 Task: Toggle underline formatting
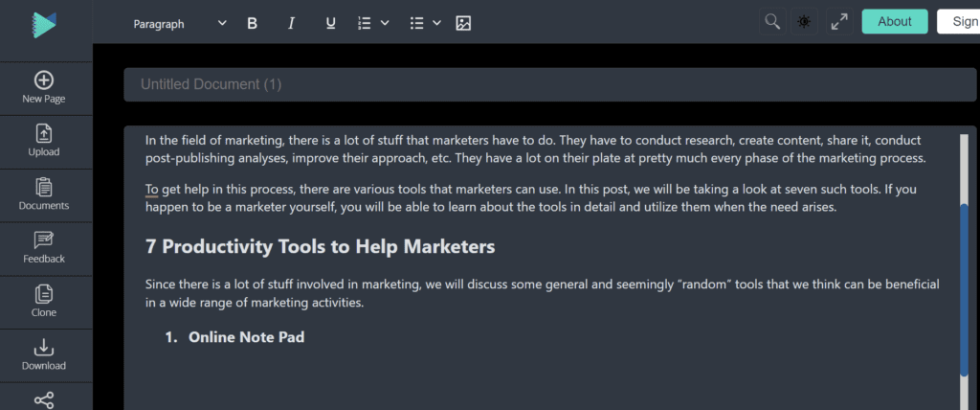330,24
